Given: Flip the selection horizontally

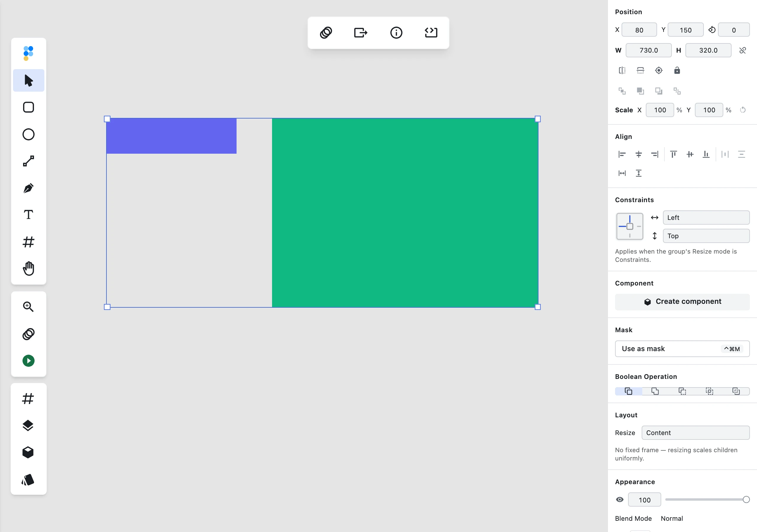Looking at the screenshot, I should pyautogui.click(x=622, y=71).
